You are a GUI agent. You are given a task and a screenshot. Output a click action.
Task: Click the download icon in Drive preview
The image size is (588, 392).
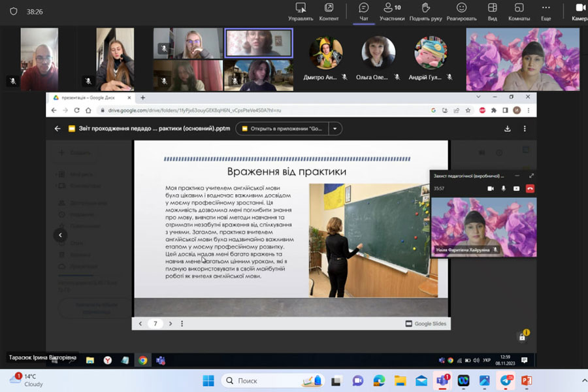[x=508, y=129]
